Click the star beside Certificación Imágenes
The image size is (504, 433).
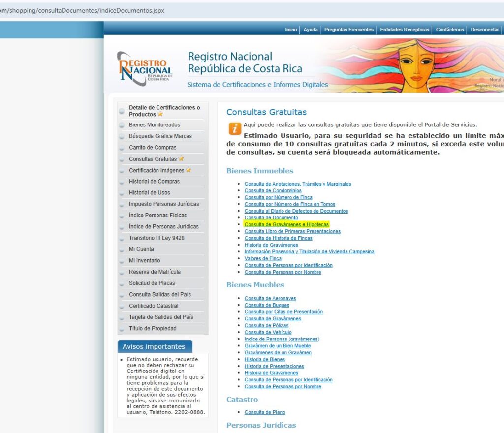189,170
